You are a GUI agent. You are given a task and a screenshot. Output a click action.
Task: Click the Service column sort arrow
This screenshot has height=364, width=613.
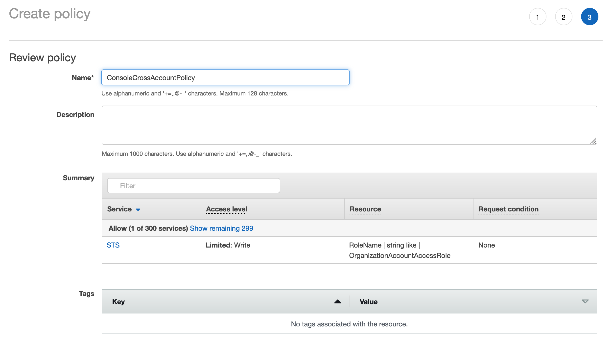[x=138, y=210]
